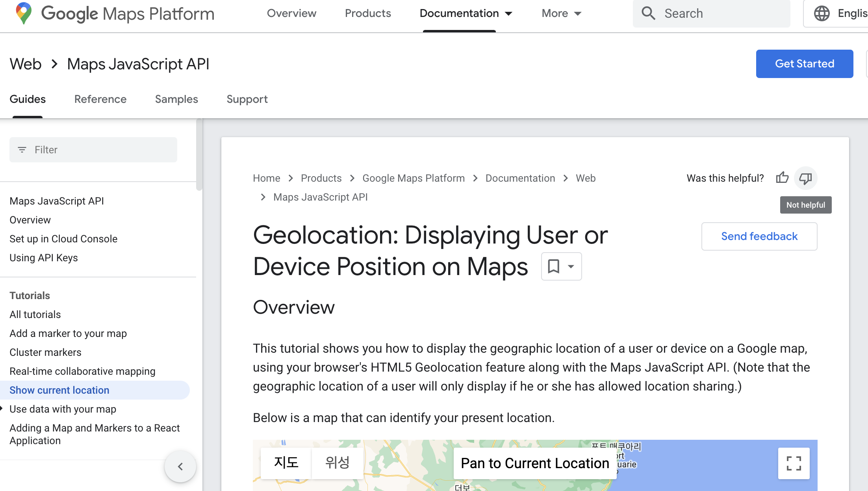Click the thumbs down not helpful icon
868x491 pixels.
(x=805, y=178)
